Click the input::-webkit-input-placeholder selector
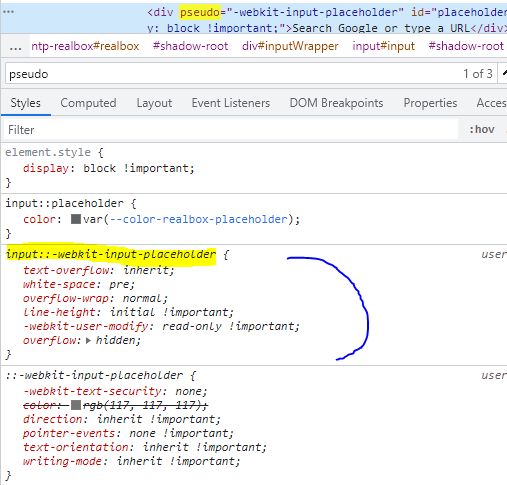 [111, 254]
